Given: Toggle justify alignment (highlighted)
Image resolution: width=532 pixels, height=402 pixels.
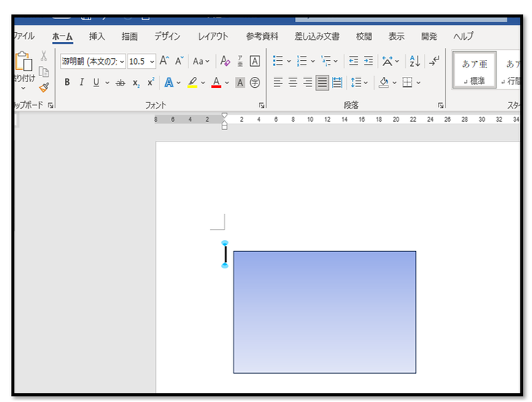Looking at the screenshot, I should (x=322, y=82).
